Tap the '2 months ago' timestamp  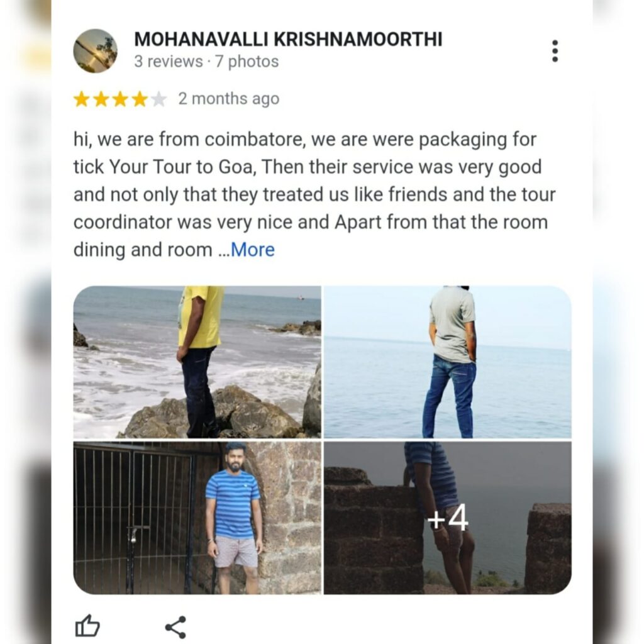click(x=229, y=99)
